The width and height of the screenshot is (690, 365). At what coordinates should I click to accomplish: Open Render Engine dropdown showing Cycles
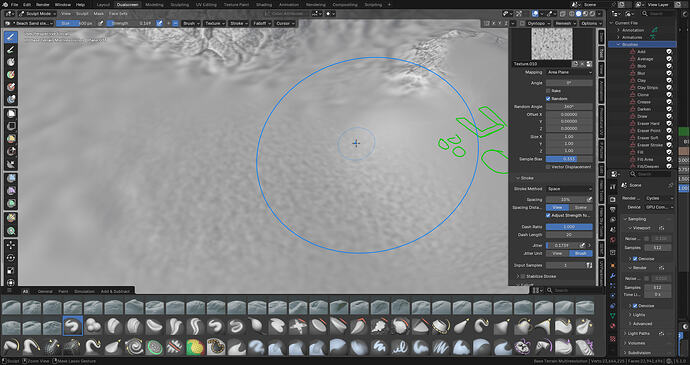(659, 198)
